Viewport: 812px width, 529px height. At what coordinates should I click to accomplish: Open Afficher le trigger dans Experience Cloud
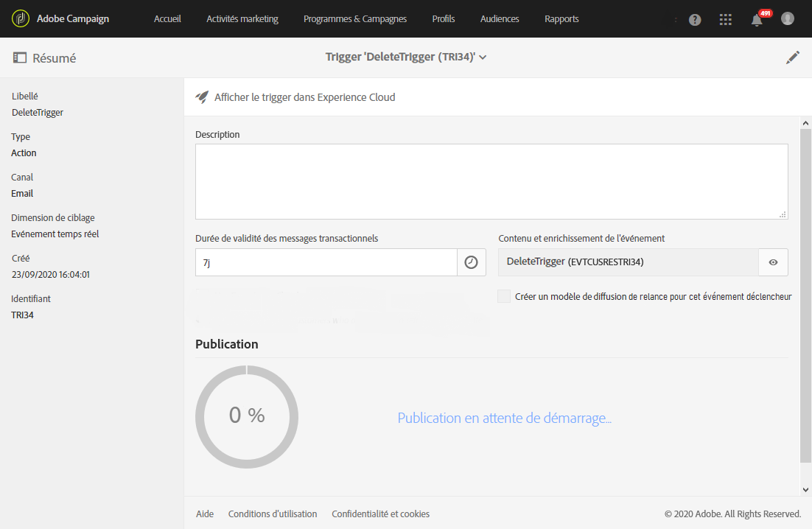pyautogui.click(x=304, y=97)
